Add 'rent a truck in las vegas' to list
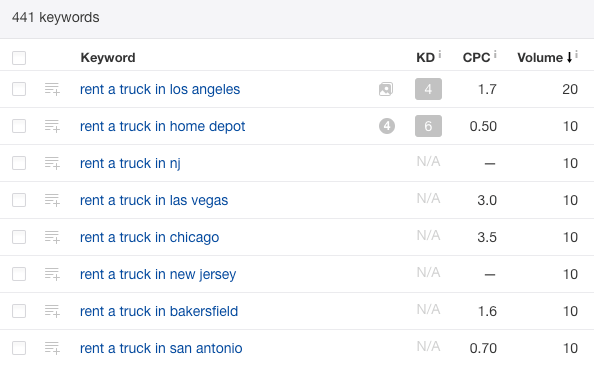This screenshot has height=365, width=594. pyautogui.click(x=52, y=200)
